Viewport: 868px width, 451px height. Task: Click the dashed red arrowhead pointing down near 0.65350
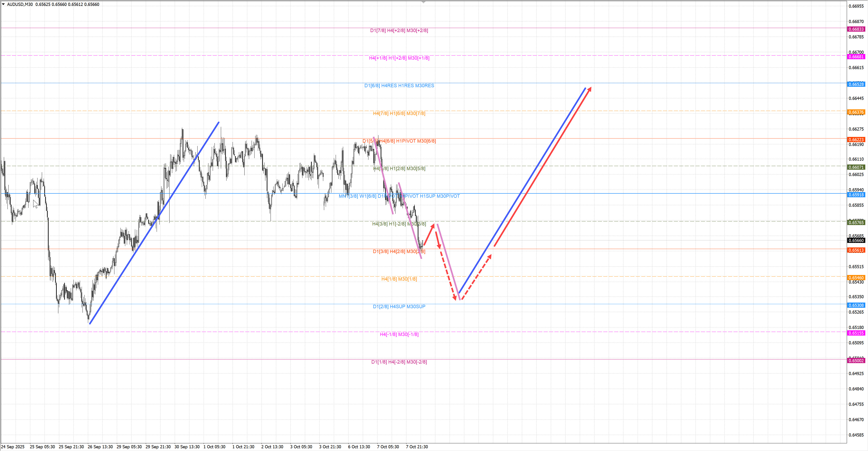[455, 298]
